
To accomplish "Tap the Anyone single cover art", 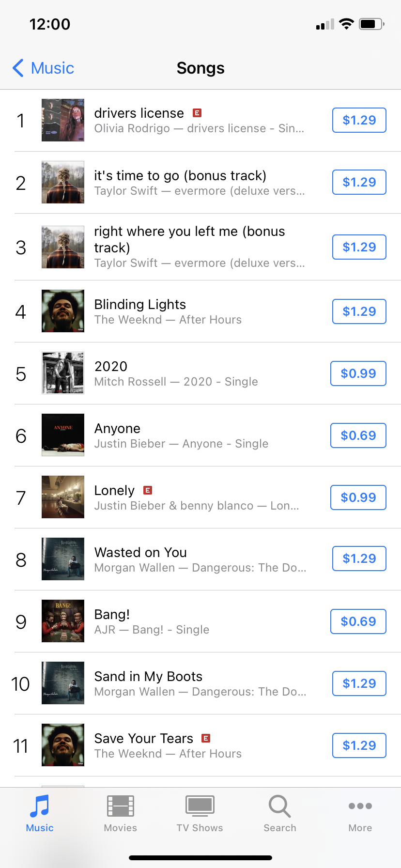I will 63,435.
